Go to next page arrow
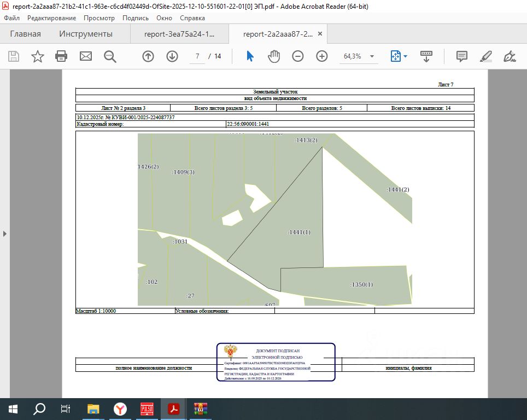This screenshot has width=527, height=420. [x=172, y=56]
